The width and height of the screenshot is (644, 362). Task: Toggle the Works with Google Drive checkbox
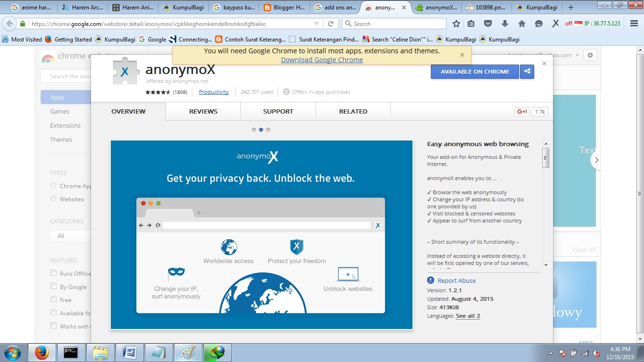pos(53,326)
